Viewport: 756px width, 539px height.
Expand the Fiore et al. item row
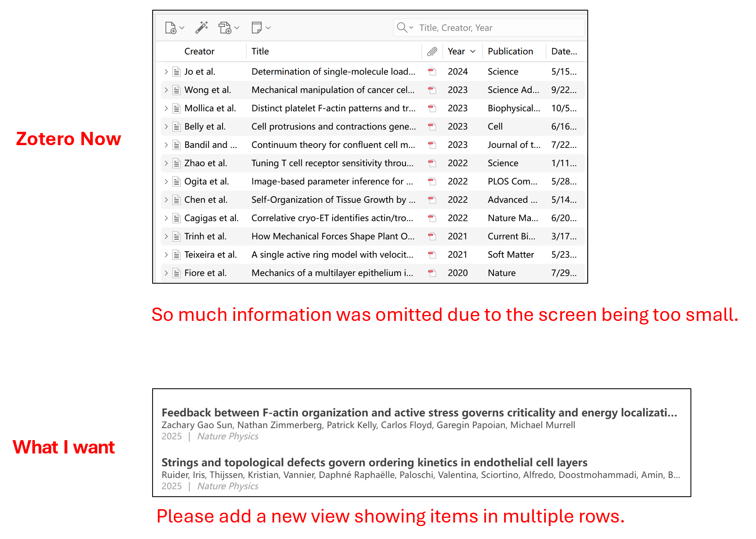166,273
